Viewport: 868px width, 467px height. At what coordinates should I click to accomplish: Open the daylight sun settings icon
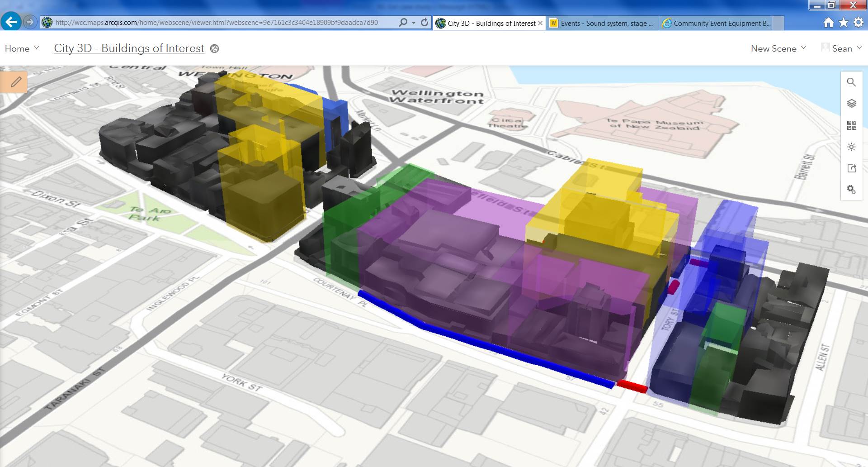(x=851, y=147)
